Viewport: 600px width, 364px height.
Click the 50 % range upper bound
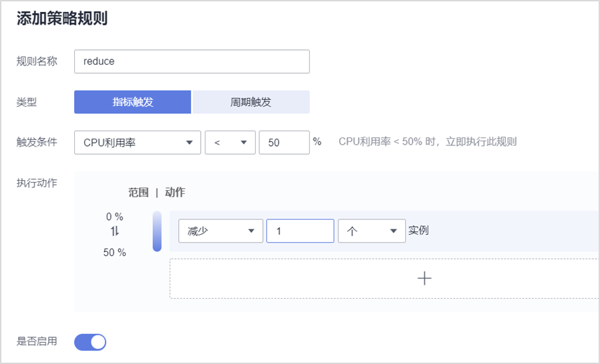coord(114,253)
